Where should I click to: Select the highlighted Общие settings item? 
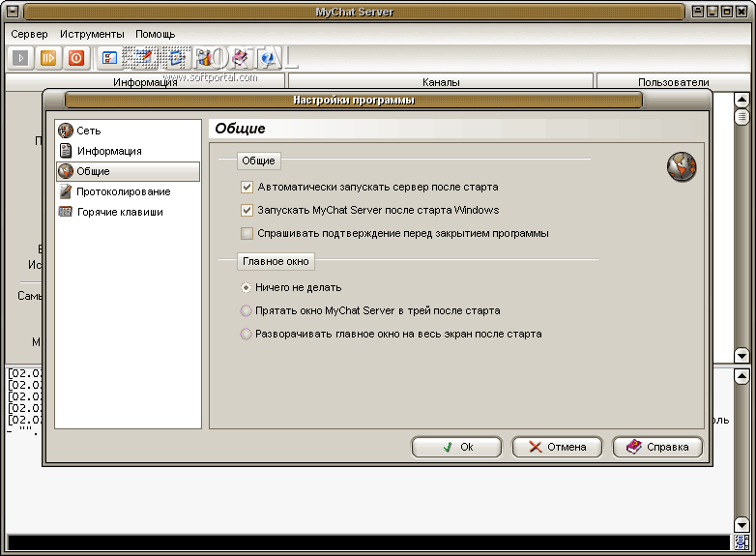[128, 171]
